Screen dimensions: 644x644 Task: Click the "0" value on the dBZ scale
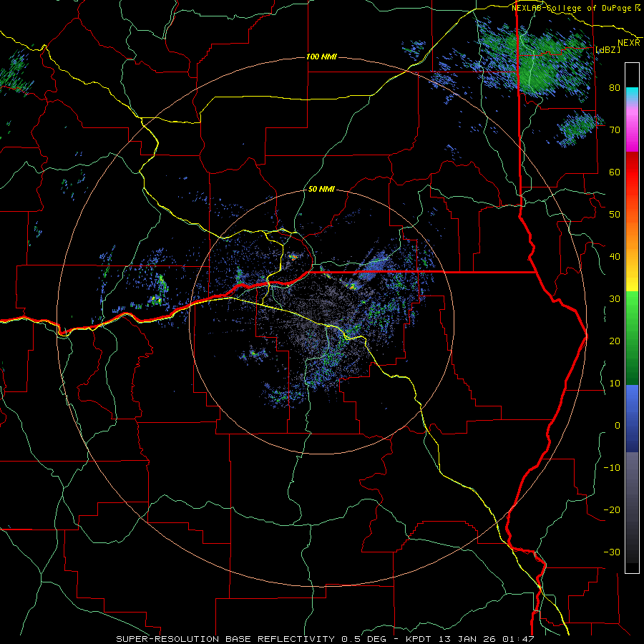tap(618, 426)
